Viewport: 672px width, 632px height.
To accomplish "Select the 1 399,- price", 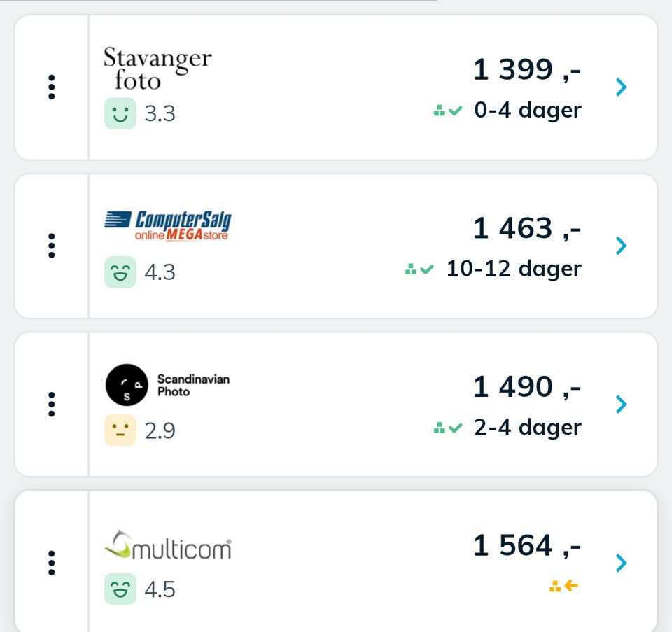I will (x=526, y=69).
